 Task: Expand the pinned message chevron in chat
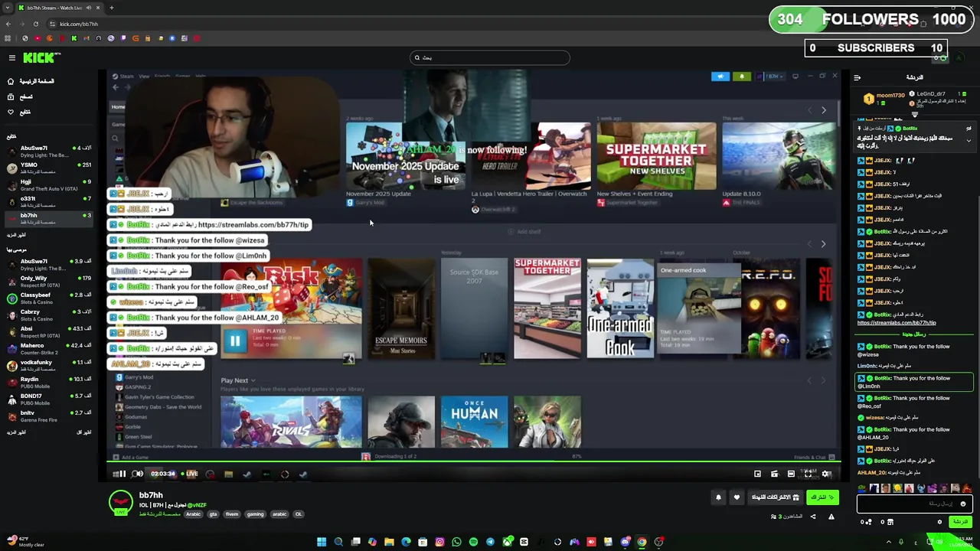coord(969,141)
